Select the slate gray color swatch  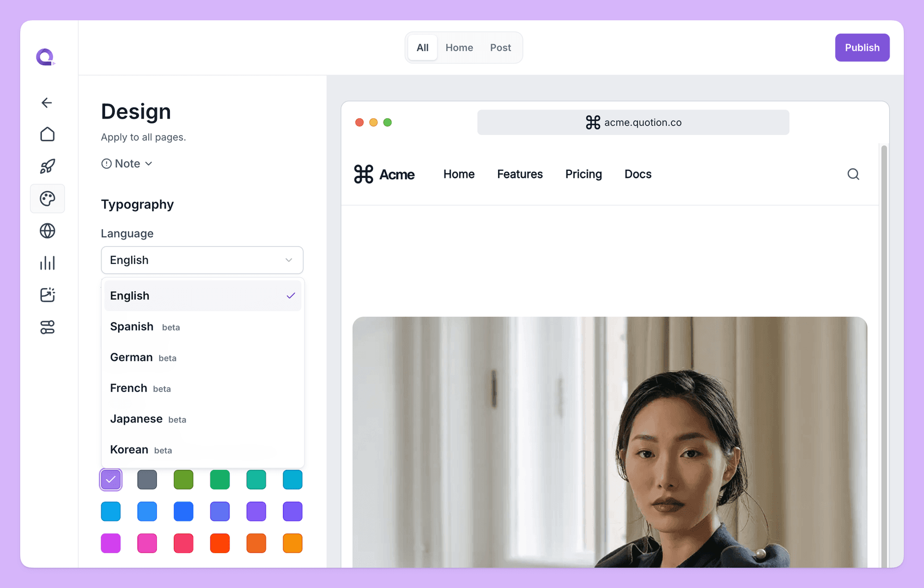pyautogui.click(x=147, y=480)
